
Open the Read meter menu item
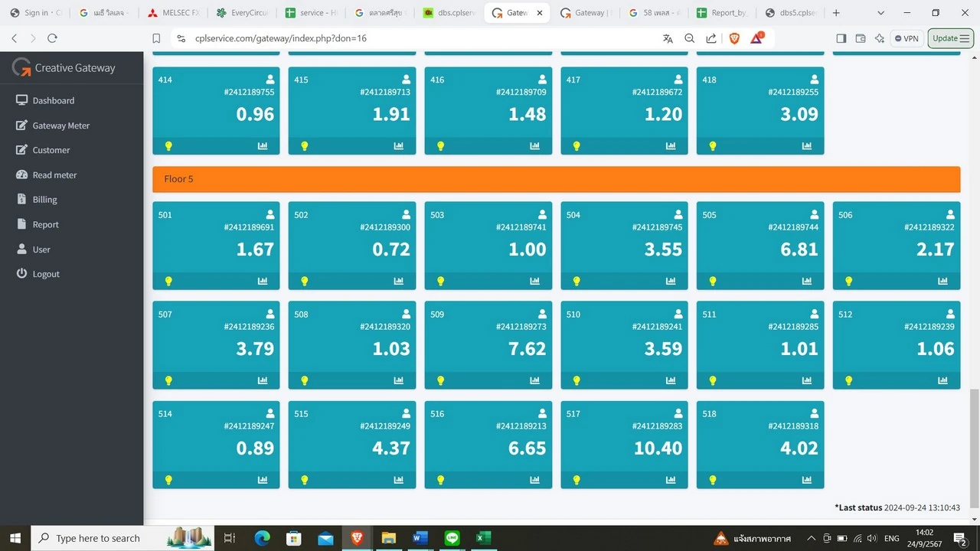click(54, 174)
